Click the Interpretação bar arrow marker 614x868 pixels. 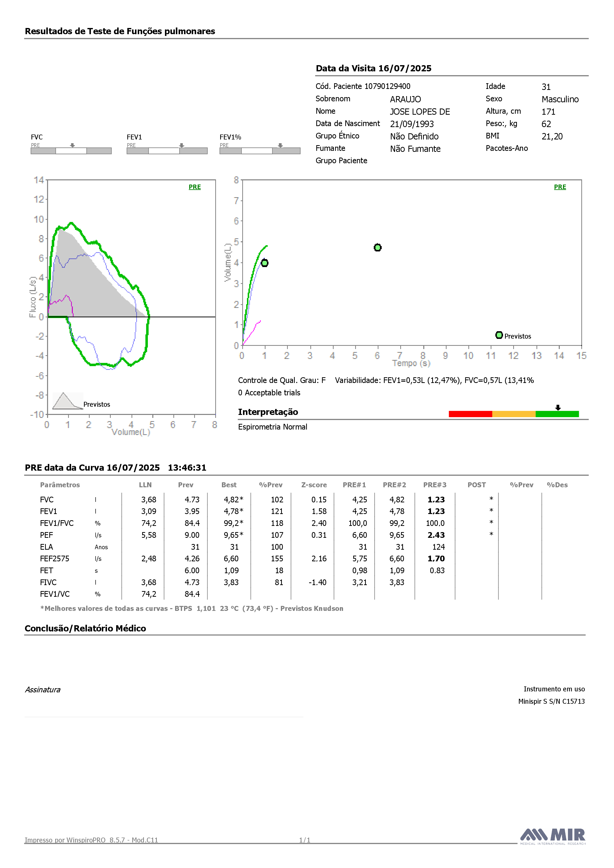[x=558, y=407]
